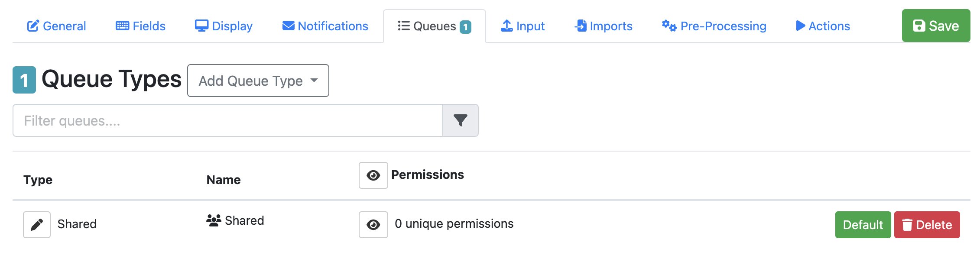The image size is (980, 265).
Task: Open the Pre-Processing gears tab
Action: tap(714, 26)
